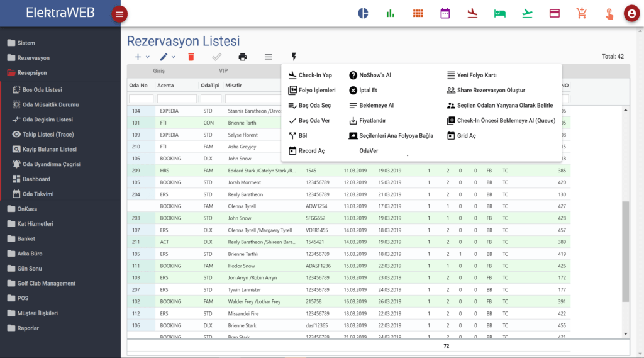644x358 pixels.
Task: Expand the dropdown arrow beside plus icon
Action: point(147,57)
